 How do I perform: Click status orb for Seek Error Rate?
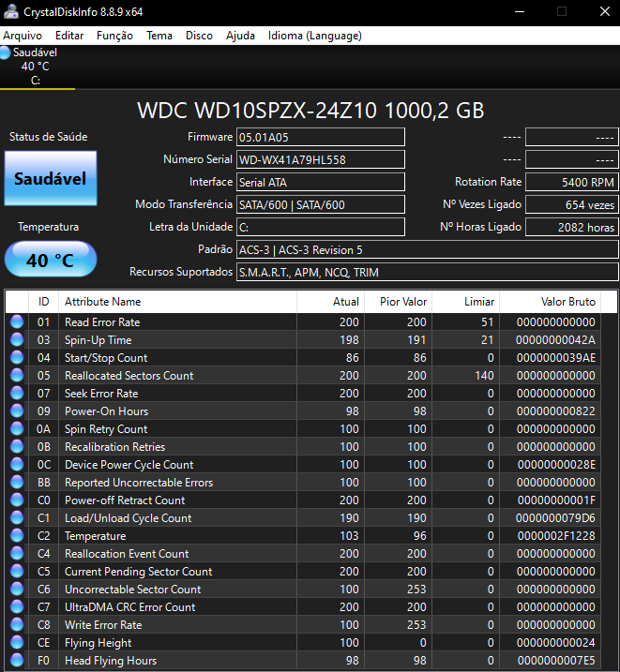point(17,393)
